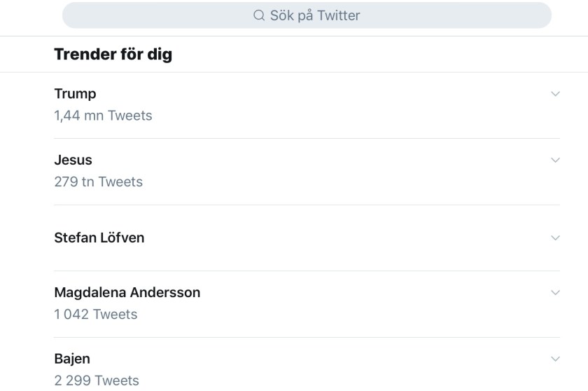Expand the chevron beside Trump
588x391 pixels.
[555, 94]
